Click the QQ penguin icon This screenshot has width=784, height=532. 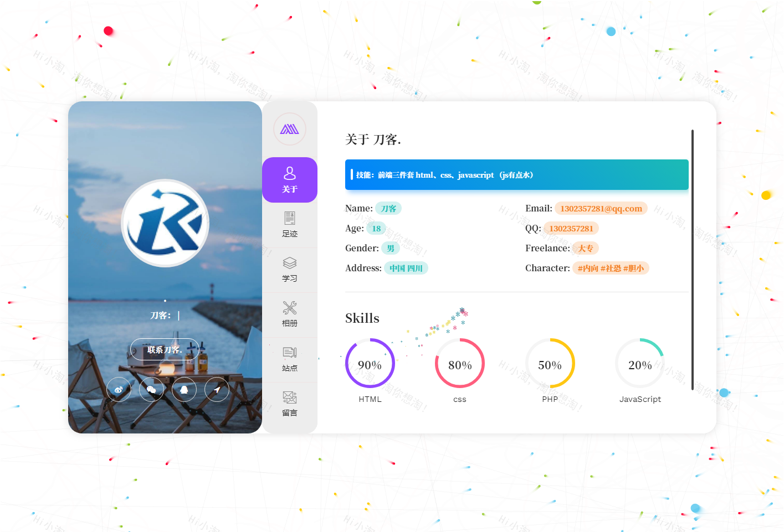[x=184, y=390]
